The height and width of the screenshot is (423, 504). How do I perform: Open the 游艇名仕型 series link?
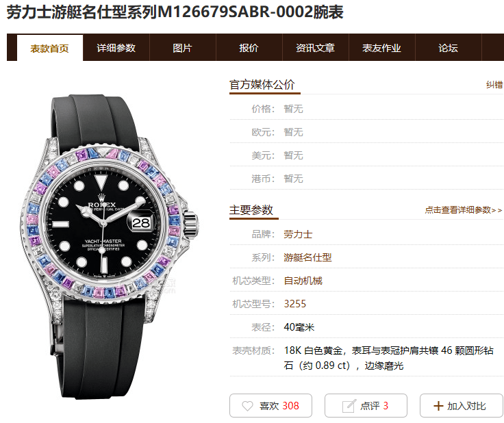[307, 257]
